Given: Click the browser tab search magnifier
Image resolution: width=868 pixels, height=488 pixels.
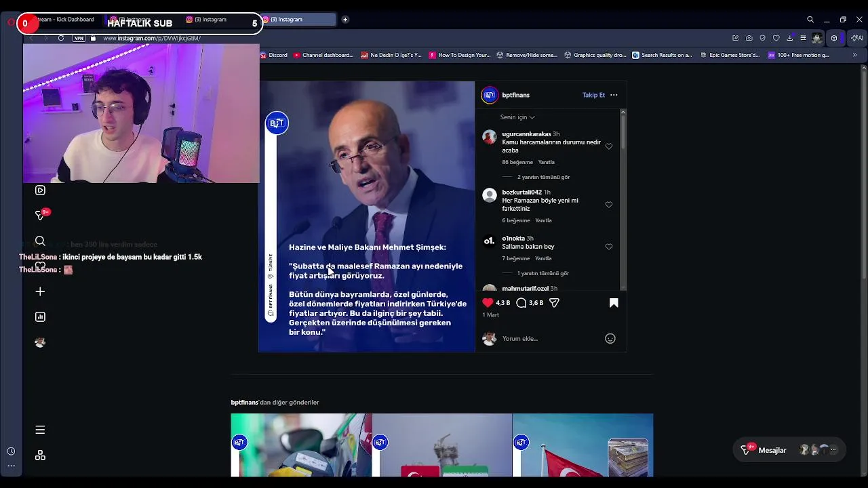Looking at the screenshot, I should point(810,20).
